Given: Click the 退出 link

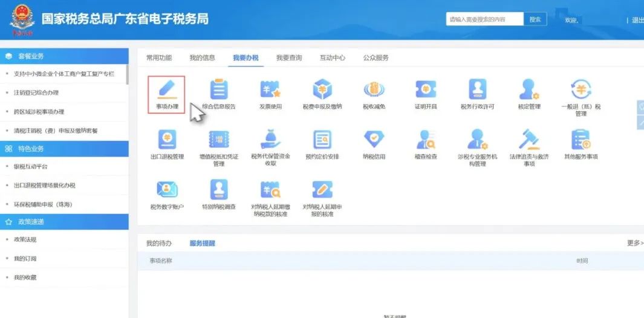Looking at the screenshot, I should [x=637, y=20].
